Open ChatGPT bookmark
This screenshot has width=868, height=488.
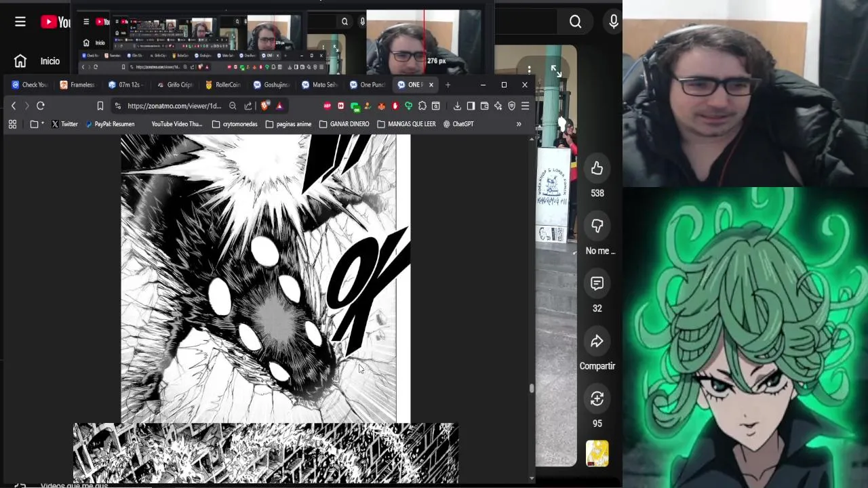tap(458, 124)
